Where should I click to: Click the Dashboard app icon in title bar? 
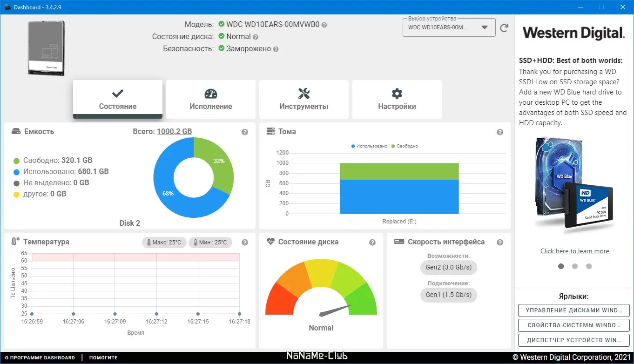tap(8, 7)
